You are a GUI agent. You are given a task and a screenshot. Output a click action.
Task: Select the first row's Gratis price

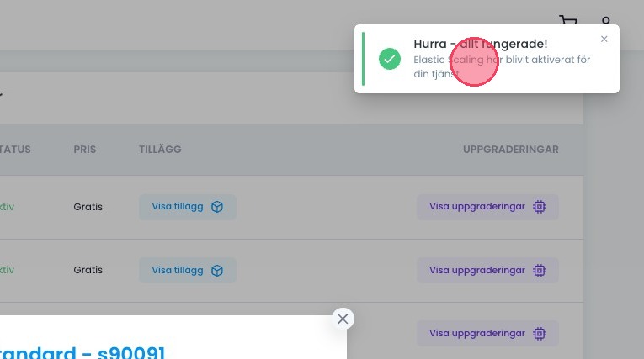88,207
